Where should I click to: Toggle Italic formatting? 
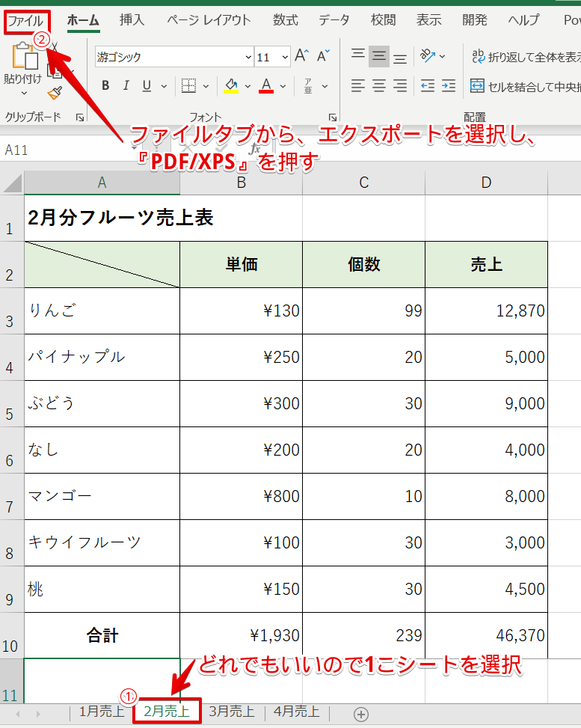126,85
